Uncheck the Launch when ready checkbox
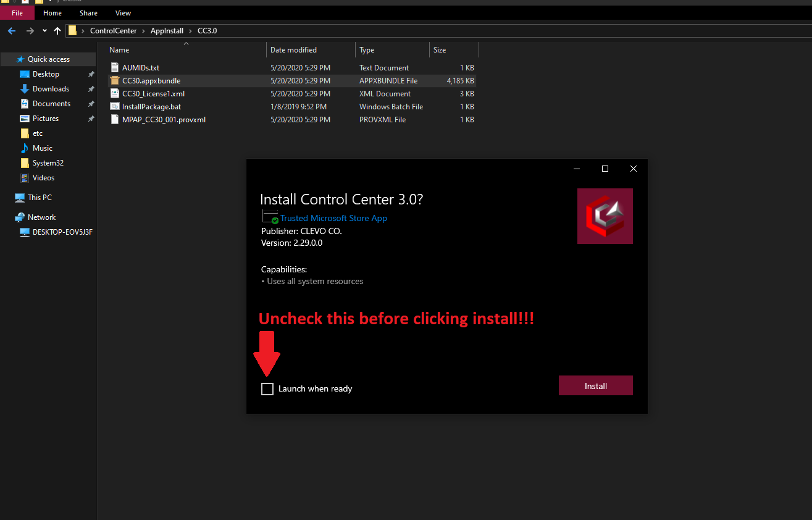This screenshot has width=812, height=520. (x=267, y=389)
